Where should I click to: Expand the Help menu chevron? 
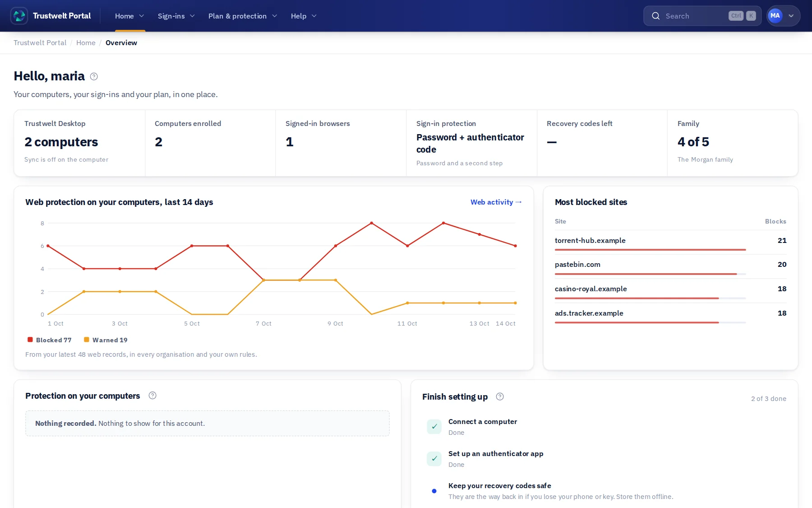pyautogui.click(x=314, y=16)
